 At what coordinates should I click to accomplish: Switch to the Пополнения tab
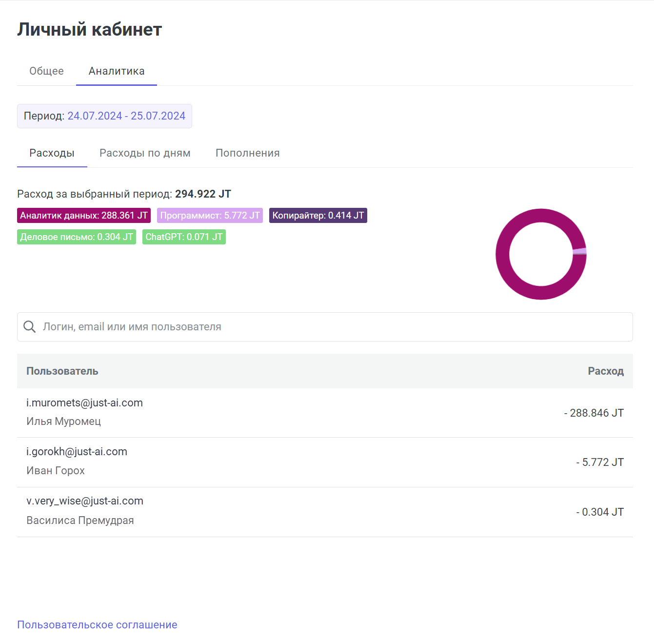pos(247,153)
